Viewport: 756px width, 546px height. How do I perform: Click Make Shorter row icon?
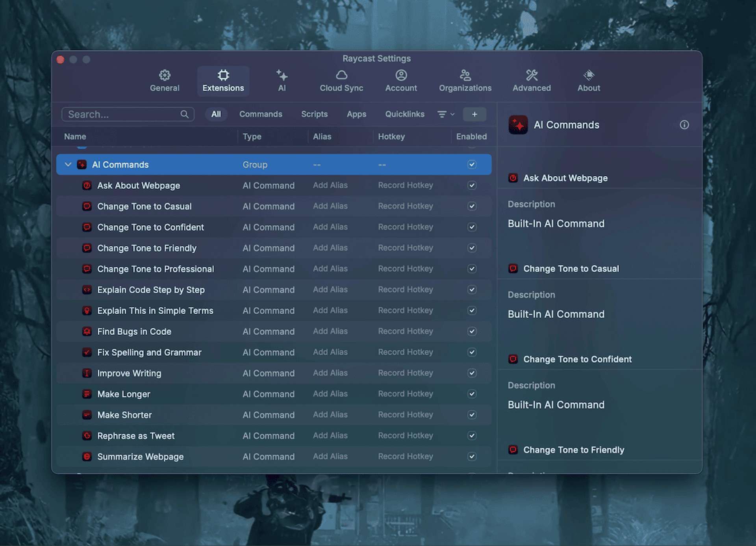point(87,415)
